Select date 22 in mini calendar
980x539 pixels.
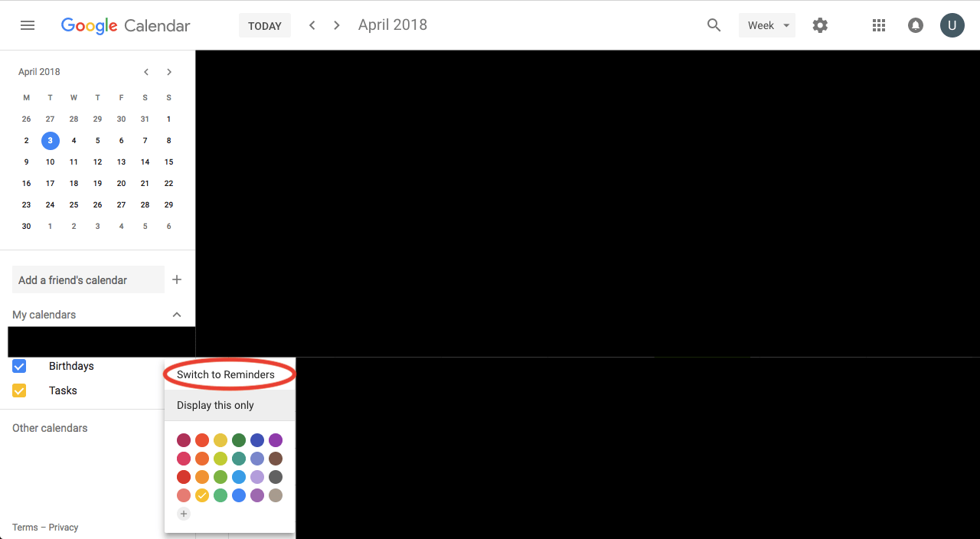click(169, 183)
